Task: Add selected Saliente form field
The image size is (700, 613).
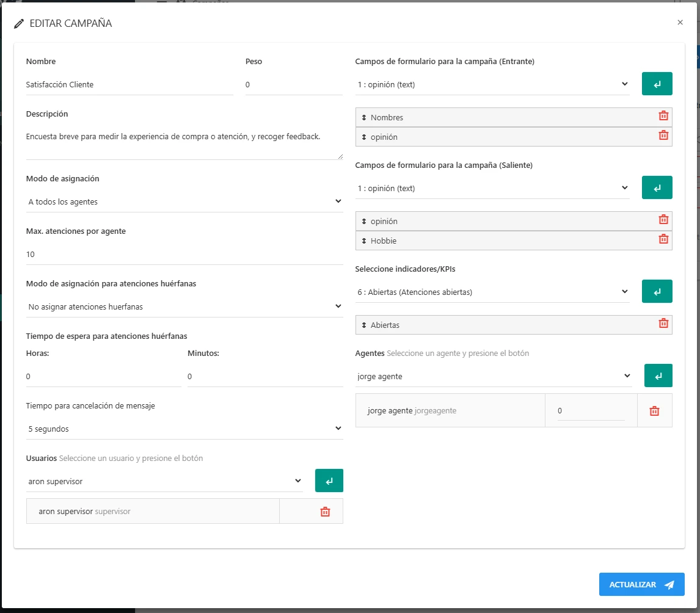Action: [x=657, y=188]
